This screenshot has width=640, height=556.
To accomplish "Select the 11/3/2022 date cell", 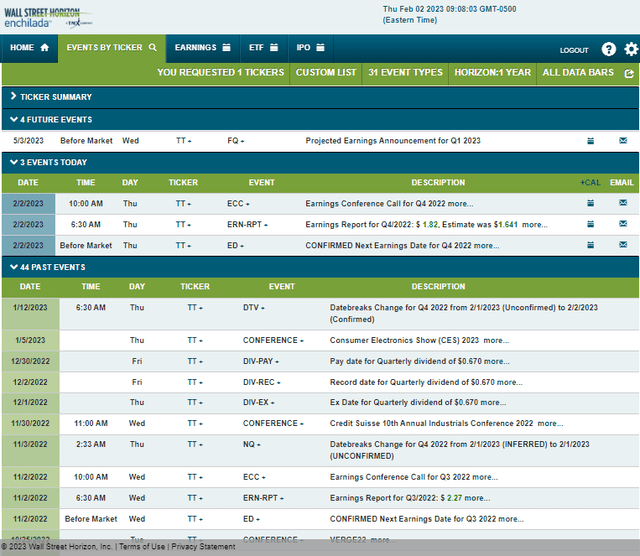I will pos(31,450).
